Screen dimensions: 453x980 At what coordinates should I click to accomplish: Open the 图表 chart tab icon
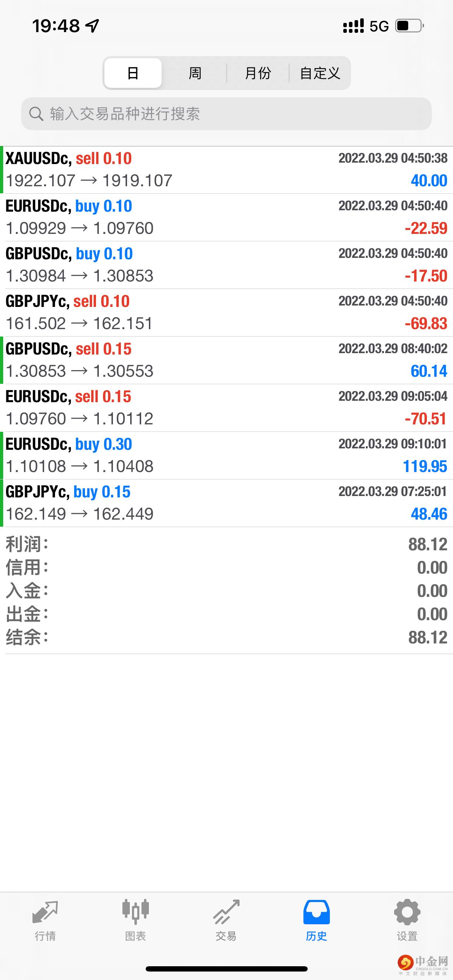135,912
